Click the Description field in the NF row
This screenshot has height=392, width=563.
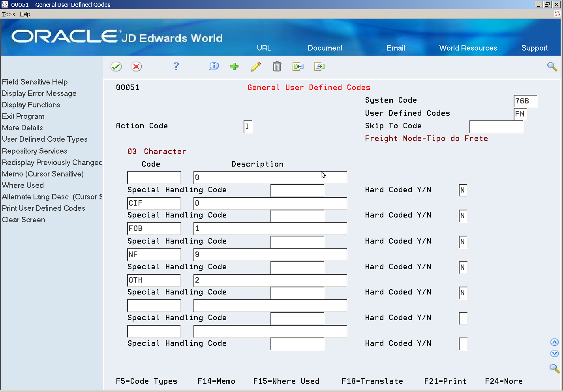point(270,254)
